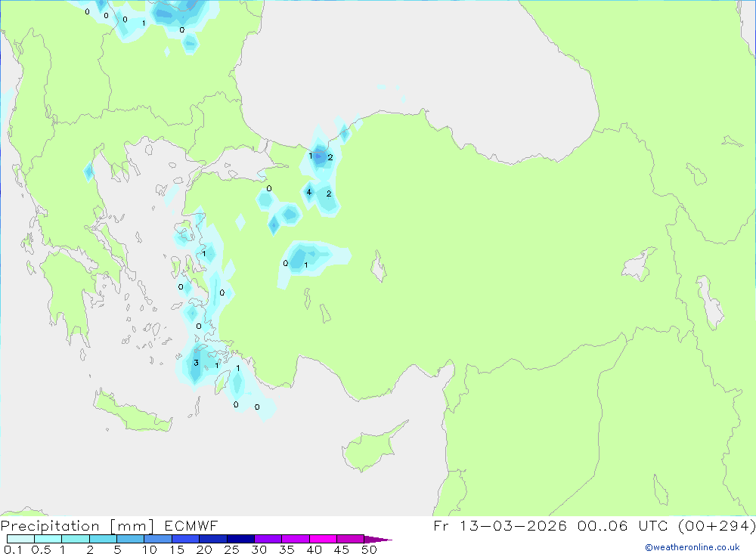Open the weatheronline.co.uk copyright link
This screenshot has height=554, width=756.
click(x=692, y=547)
